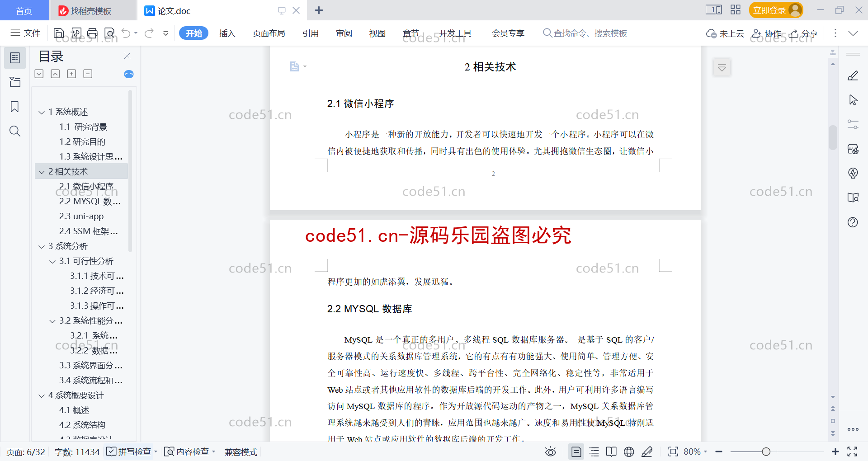
Task: Go to '4.2 系统结构' in outline
Action: (82, 425)
